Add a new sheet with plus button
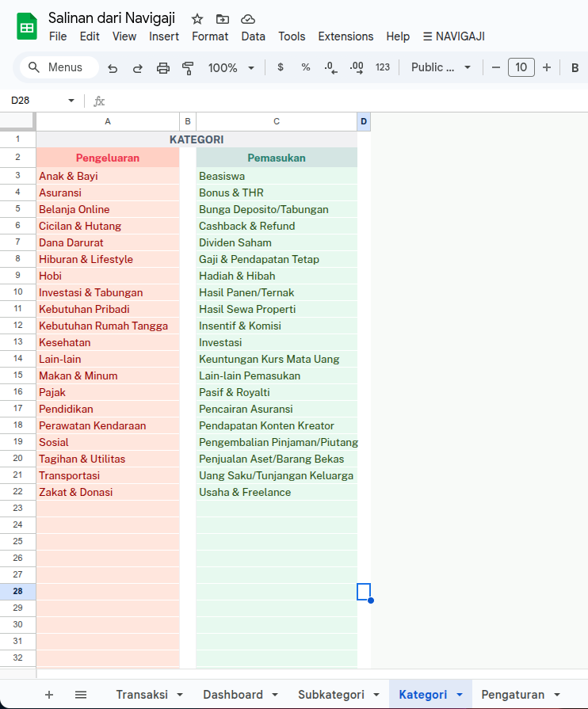 (49, 695)
